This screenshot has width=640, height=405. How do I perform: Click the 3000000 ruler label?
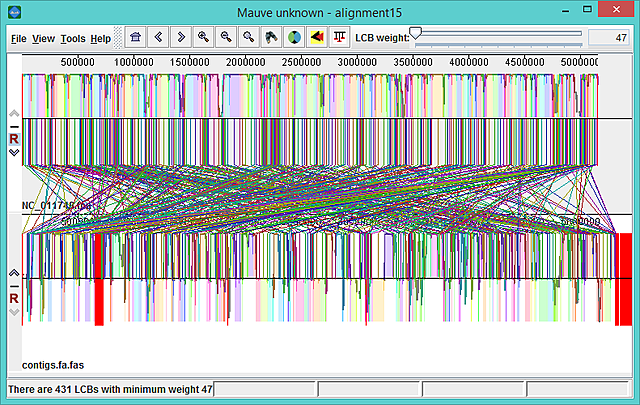[357, 62]
